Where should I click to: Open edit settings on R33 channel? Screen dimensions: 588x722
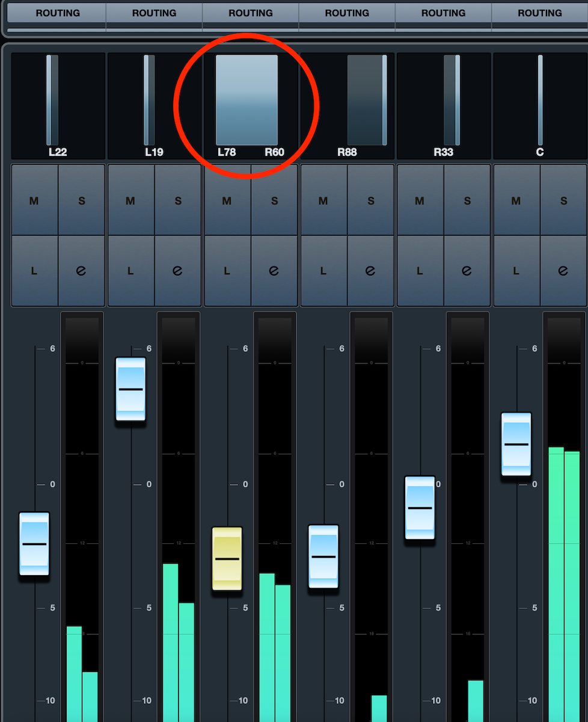click(x=467, y=271)
